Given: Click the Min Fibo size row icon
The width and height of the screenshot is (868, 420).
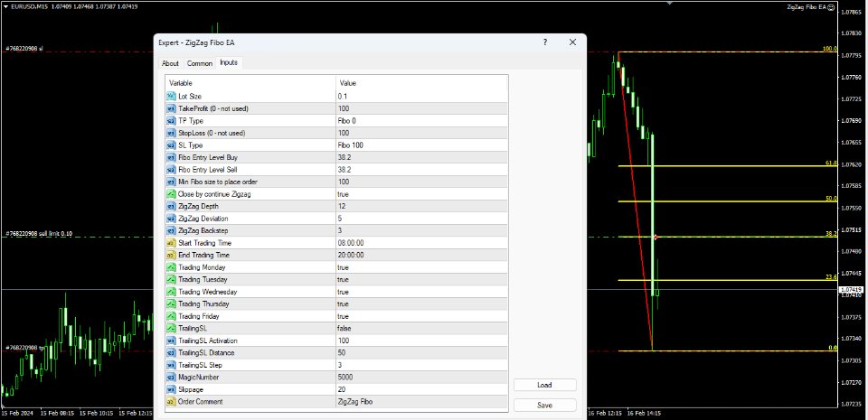Looking at the screenshot, I should coord(171,182).
